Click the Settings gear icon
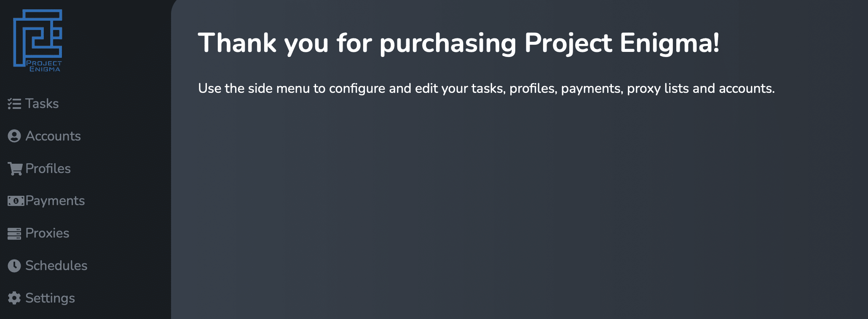 [14, 298]
